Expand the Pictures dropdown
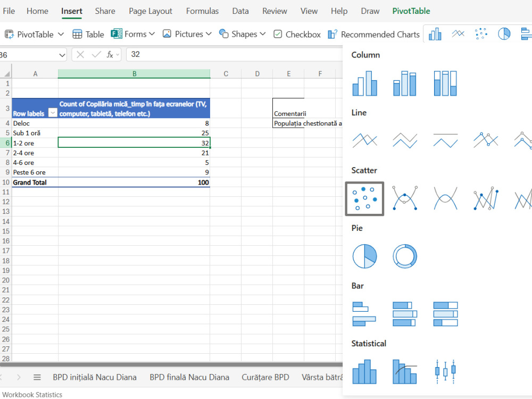The height and width of the screenshot is (399, 532). click(209, 34)
